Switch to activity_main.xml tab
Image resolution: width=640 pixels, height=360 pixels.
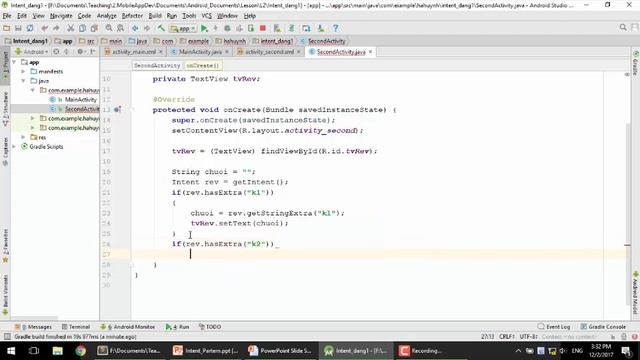point(134,52)
